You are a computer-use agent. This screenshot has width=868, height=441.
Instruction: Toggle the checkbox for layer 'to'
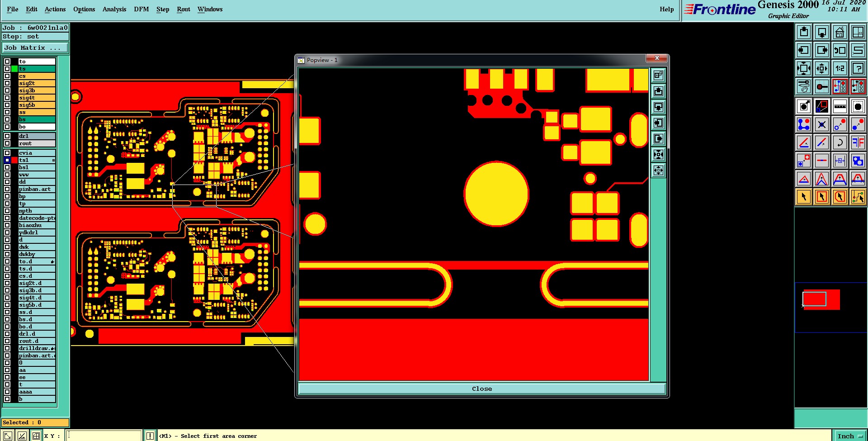pos(7,62)
